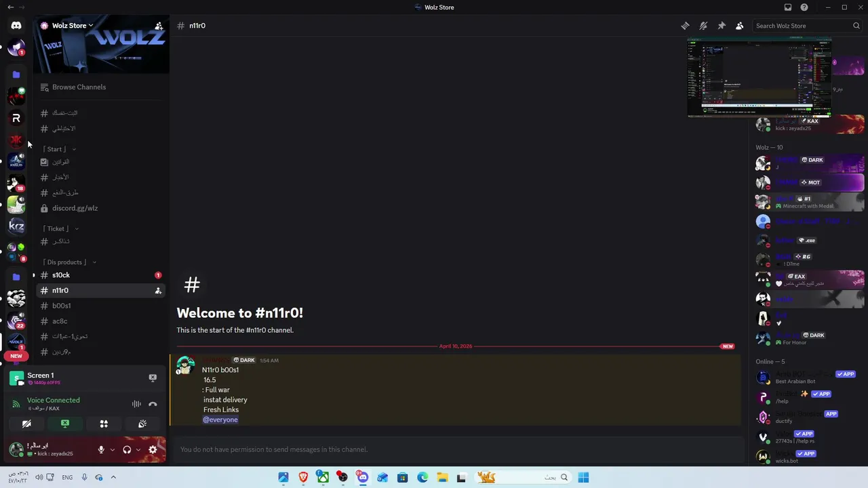
Task: Open the Best Arabian Bot member
Action: click(x=810, y=377)
